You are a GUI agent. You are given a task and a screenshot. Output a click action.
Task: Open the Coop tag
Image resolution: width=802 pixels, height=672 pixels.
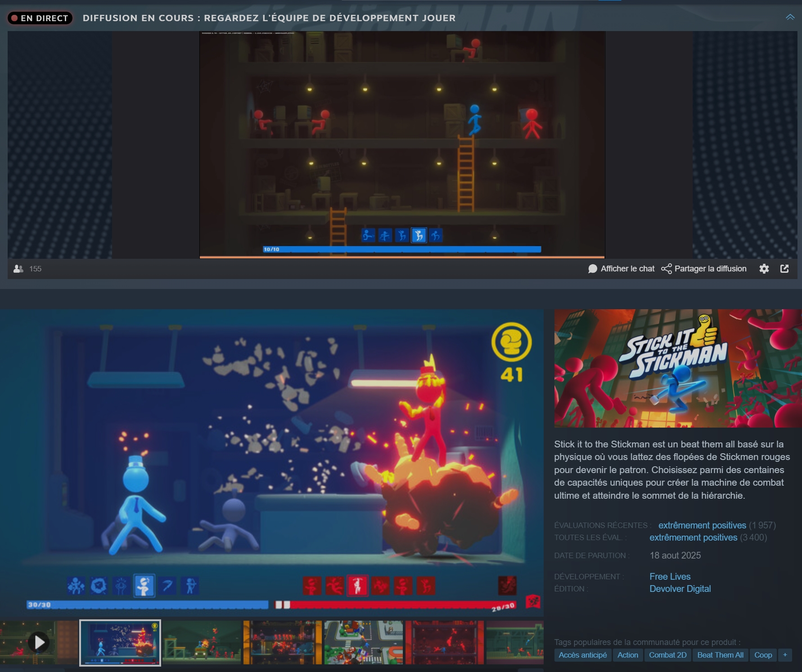click(763, 655)
